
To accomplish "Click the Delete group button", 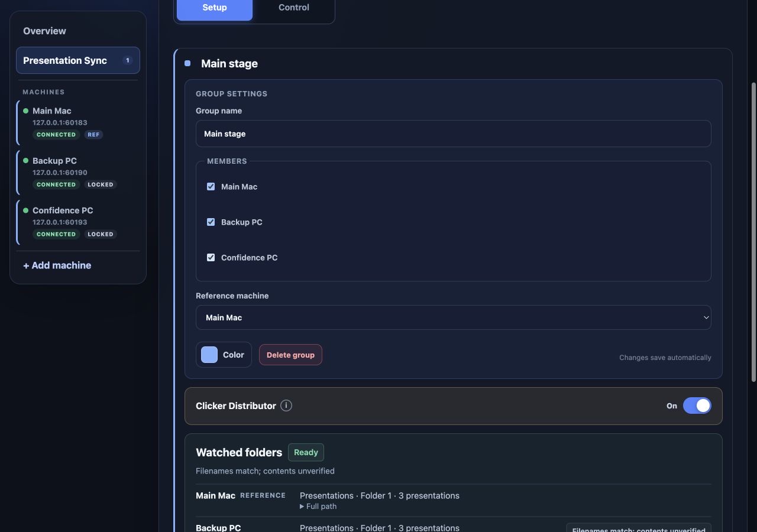I will (x=290, y=355).
